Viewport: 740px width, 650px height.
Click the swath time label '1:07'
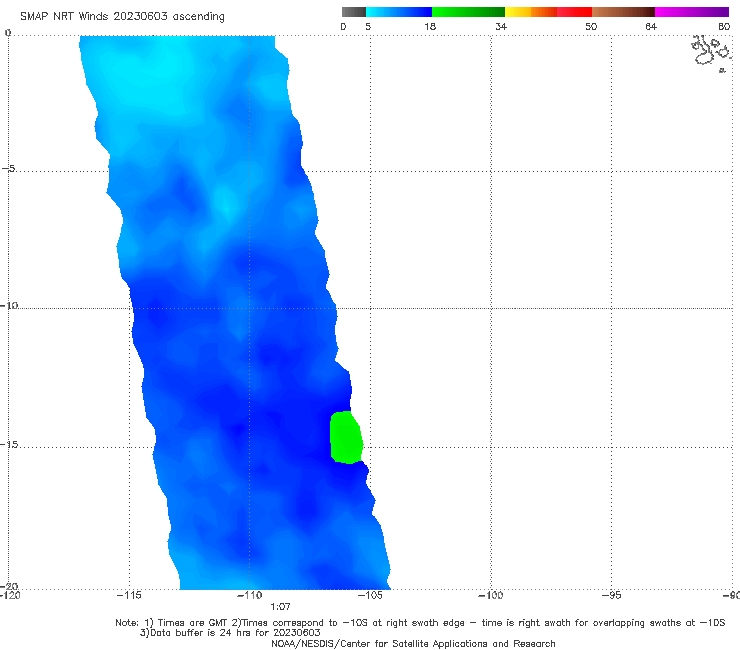(280, 607)
